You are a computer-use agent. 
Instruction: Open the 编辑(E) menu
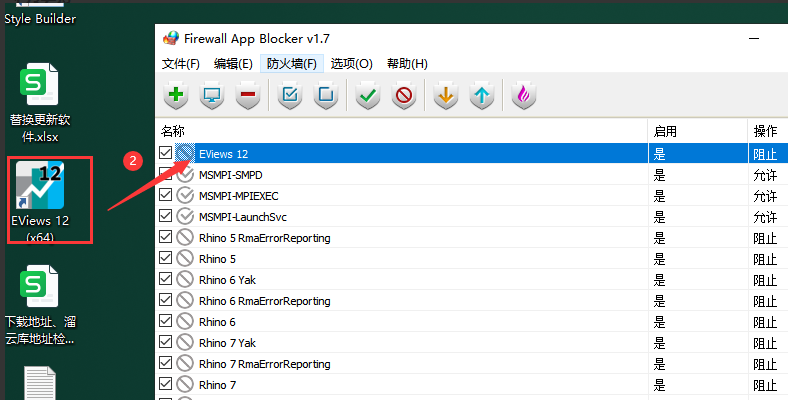click(233, 64)
